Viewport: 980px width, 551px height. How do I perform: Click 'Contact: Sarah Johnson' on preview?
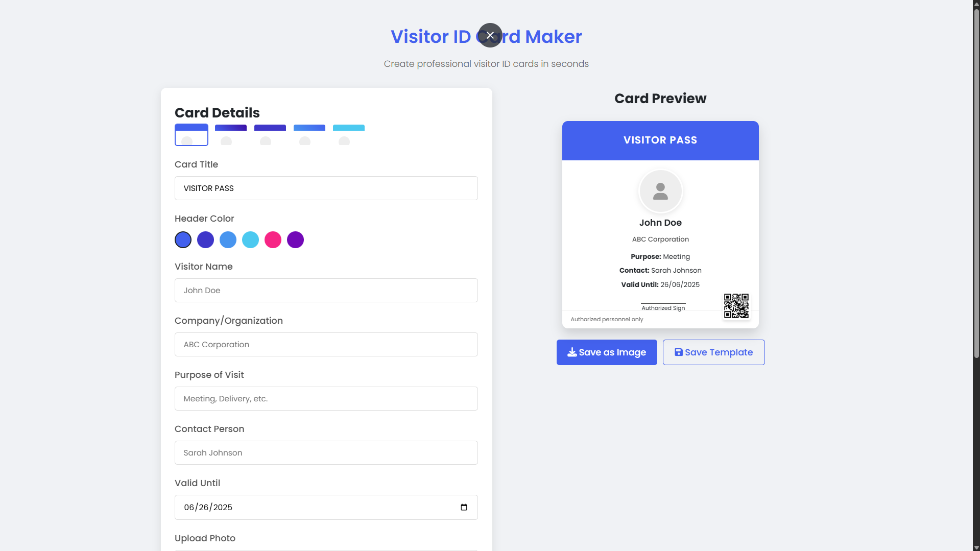click(660, 270)
